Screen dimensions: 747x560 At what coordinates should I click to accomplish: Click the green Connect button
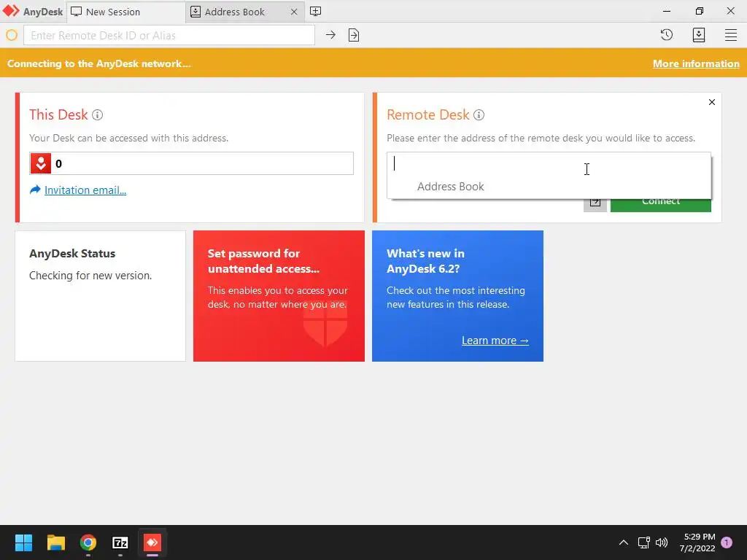click(661, 205)
